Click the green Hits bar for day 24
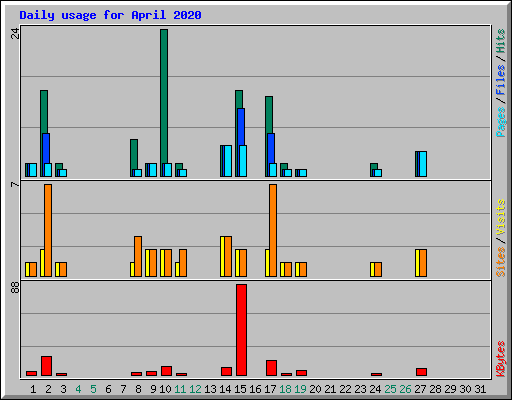 point(374,166)
